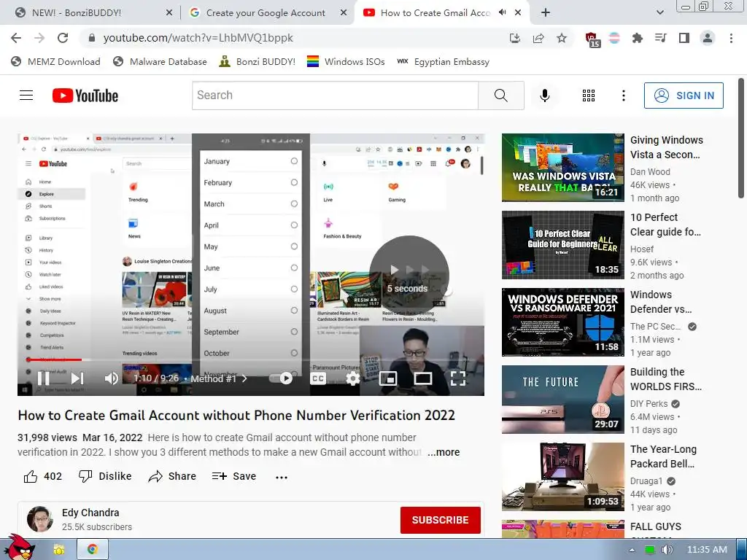Open The Year-Long Packard Bell video thumbnail
The image size is (747, 560).
coord(562,477)
